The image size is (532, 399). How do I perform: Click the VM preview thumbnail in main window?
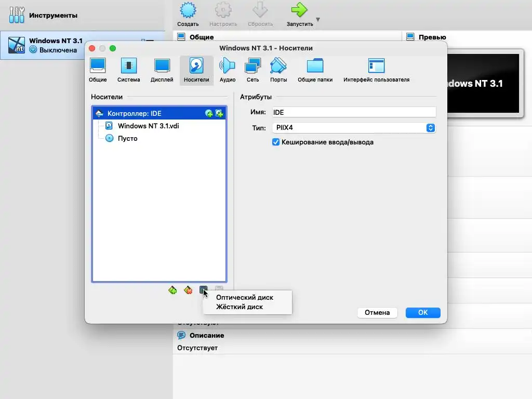pos(483,83)
